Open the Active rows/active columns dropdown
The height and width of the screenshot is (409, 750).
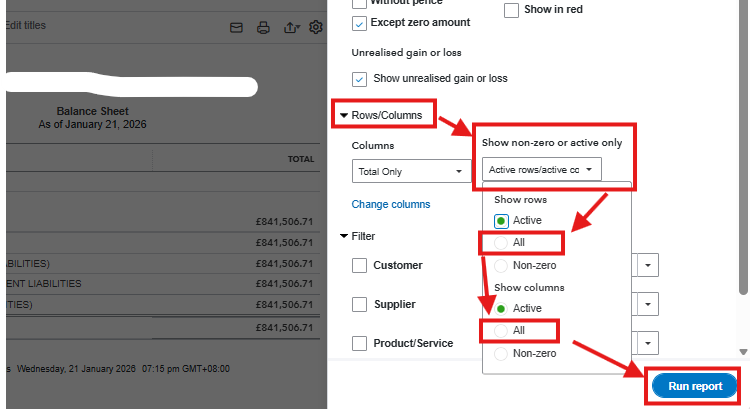pos(541,170)
